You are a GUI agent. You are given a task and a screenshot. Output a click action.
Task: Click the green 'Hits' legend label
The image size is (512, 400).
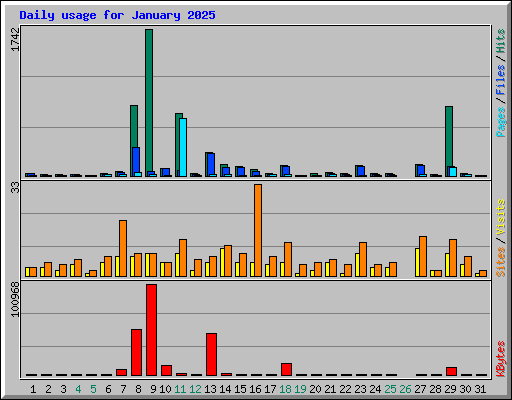point(500,41)
